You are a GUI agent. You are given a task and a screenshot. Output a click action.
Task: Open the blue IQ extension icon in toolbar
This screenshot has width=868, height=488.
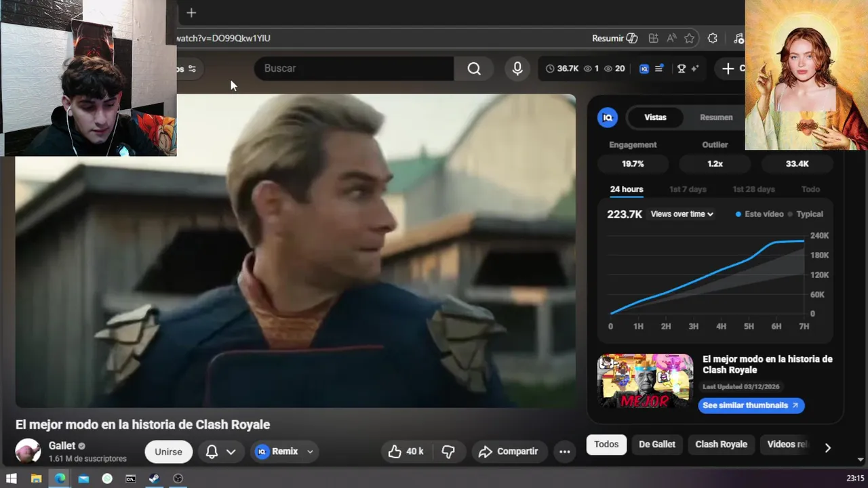pyautogui.click(x=644, y=68)
